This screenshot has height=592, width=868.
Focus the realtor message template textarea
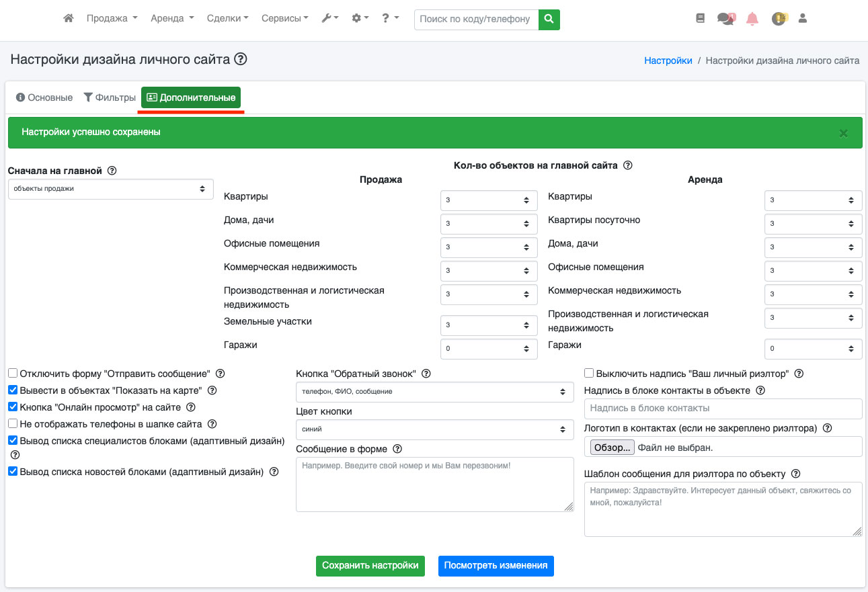(x=723, y=509)
